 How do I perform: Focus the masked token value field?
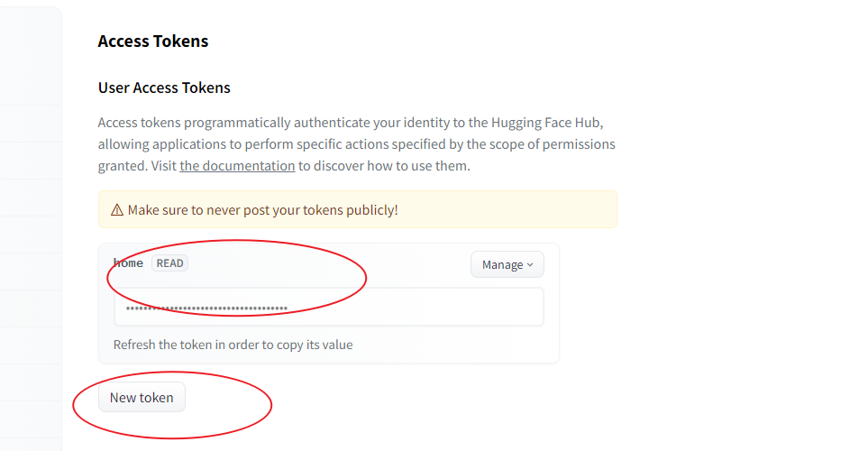[x=329, y=307]
